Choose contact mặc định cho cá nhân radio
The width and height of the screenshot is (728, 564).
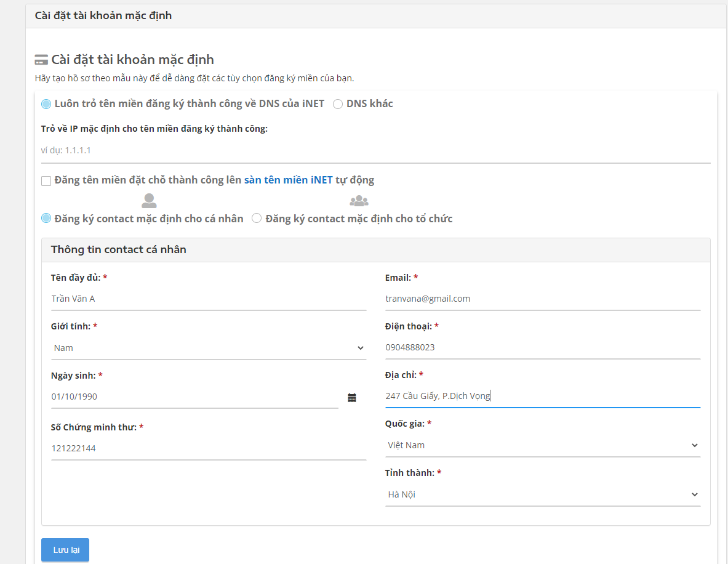(46, 219)
